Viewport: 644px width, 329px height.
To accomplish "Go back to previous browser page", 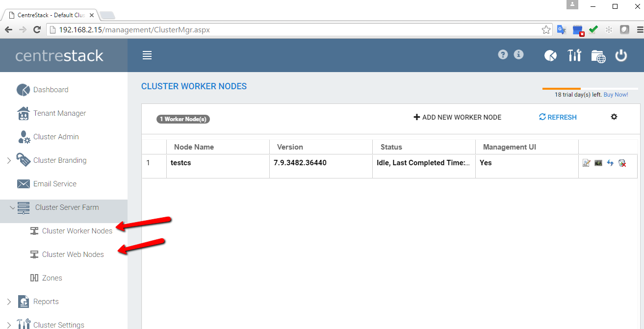I will pos(8,30).
